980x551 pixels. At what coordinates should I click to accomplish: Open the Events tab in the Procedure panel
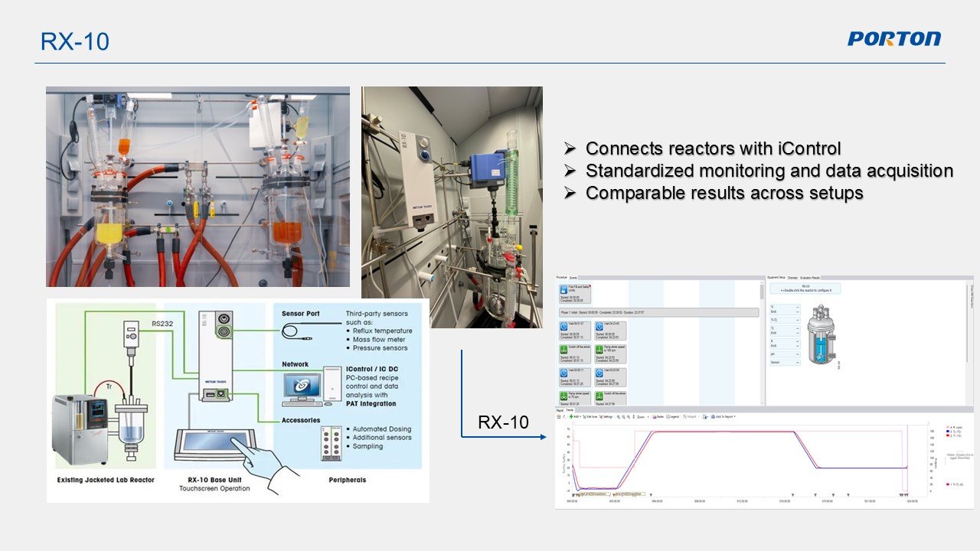coord(573,276)
